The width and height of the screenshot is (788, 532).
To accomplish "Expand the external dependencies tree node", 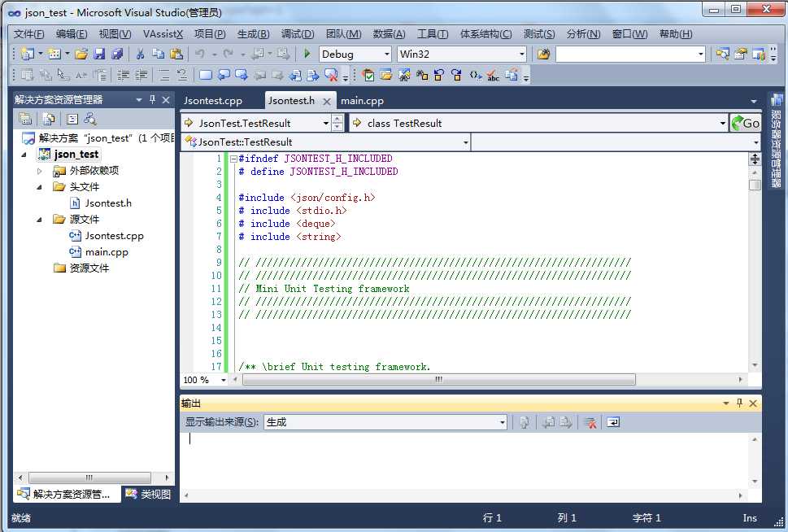I will (x=40, y=171).
